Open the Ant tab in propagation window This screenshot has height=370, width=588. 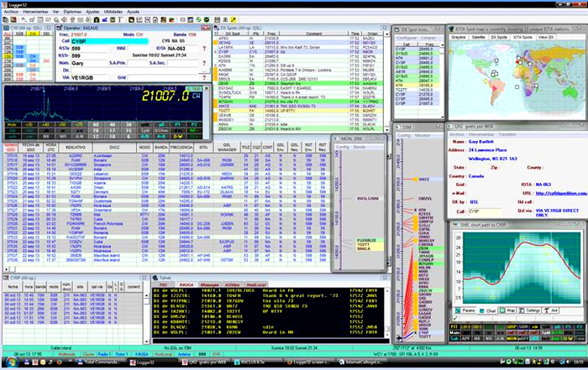551,310
